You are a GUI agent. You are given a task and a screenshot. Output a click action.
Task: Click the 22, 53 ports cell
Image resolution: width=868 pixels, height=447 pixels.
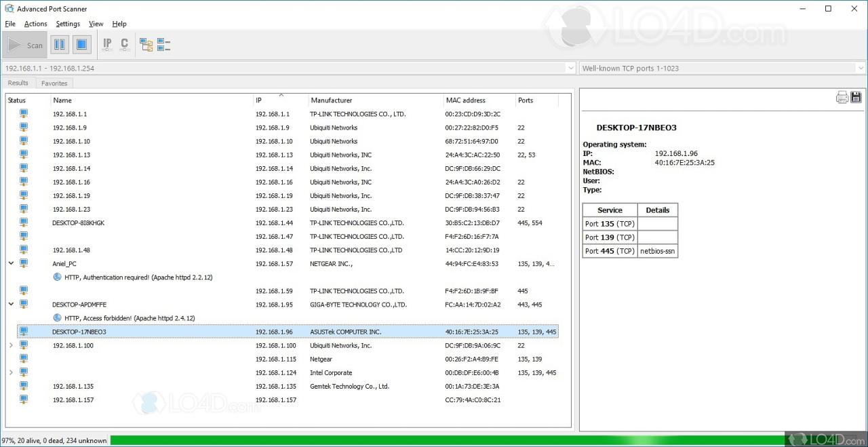tap(526, 155)
